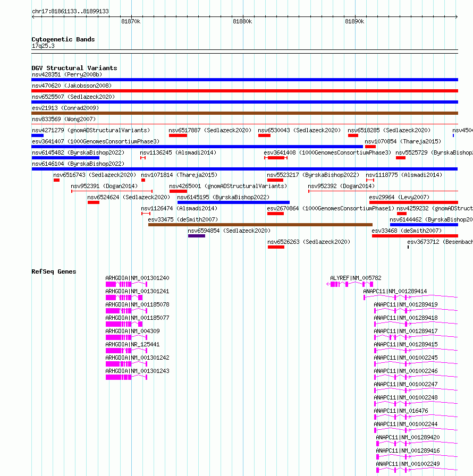Click the nsv470620 (Jakobsson2008) label
Screen dimensions: 473x476
(72, 86)
